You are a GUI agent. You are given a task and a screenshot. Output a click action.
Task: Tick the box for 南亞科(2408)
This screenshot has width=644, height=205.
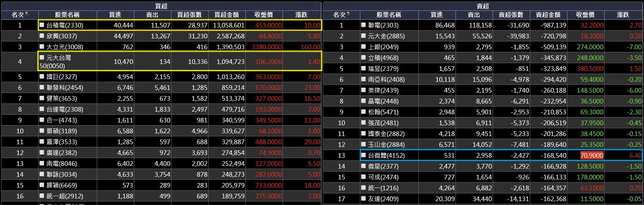(x=363, y=79)
